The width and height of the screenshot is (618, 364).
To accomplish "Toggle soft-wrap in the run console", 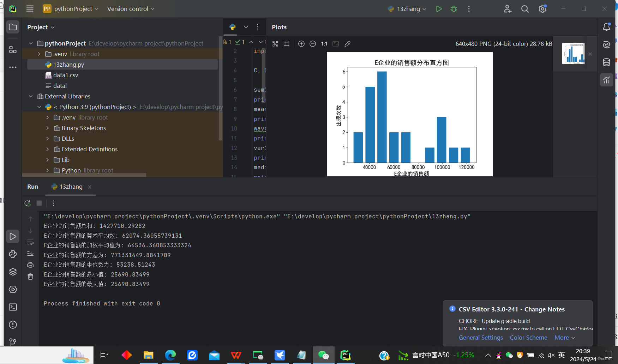I will tap(31, 242).
